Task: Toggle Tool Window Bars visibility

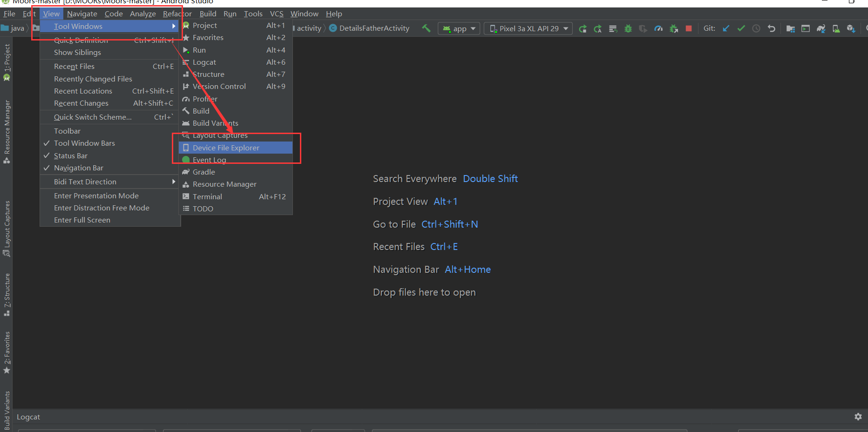Action: [x=110, y=143]
